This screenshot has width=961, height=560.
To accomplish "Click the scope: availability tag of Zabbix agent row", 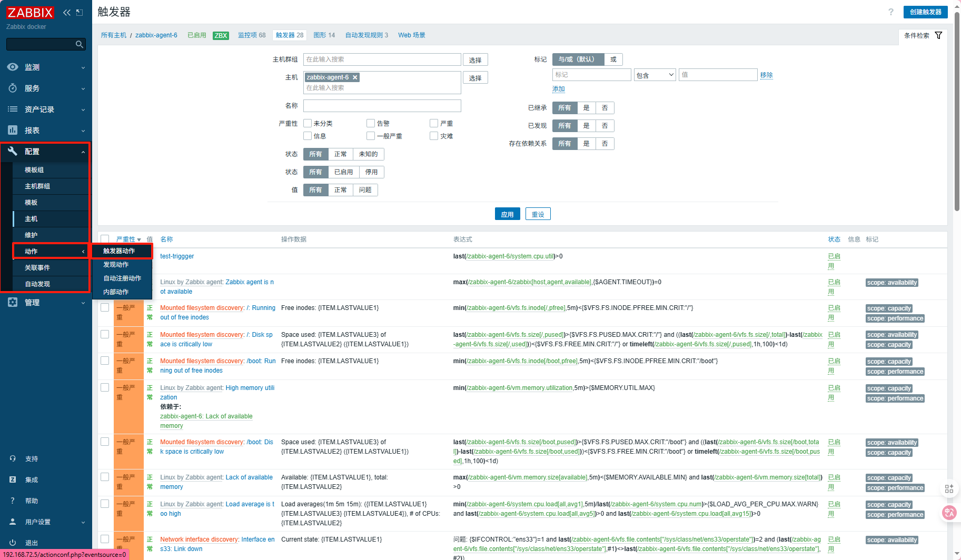I will (892, 283).
